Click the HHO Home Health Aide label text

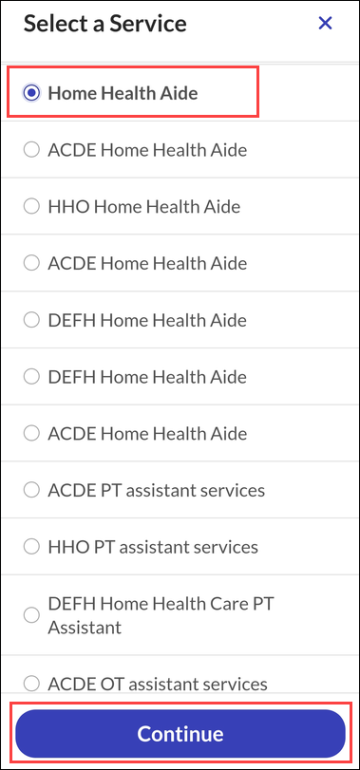(144, 207)
